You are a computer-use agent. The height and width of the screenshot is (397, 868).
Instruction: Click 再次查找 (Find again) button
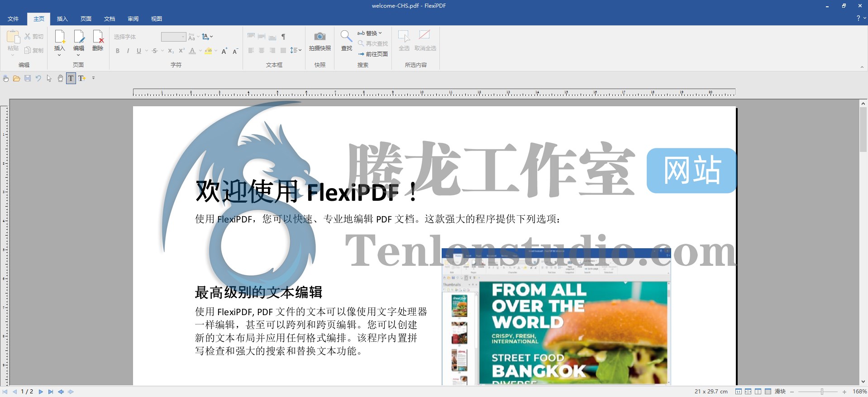pyautogui.click(x=373, y=43)
